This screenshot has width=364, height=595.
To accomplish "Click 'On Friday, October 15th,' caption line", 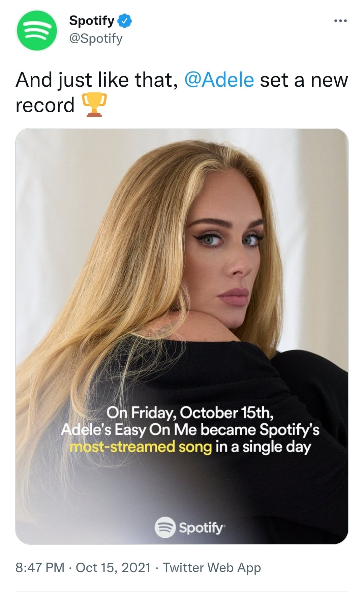I will [x=190, y=413].
